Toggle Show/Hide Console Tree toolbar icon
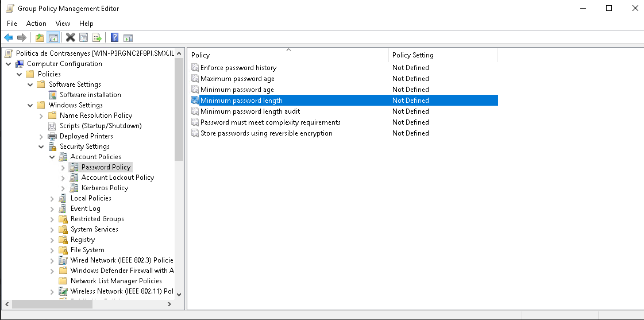This screenshot has width=644, height=320. point(53,38)
